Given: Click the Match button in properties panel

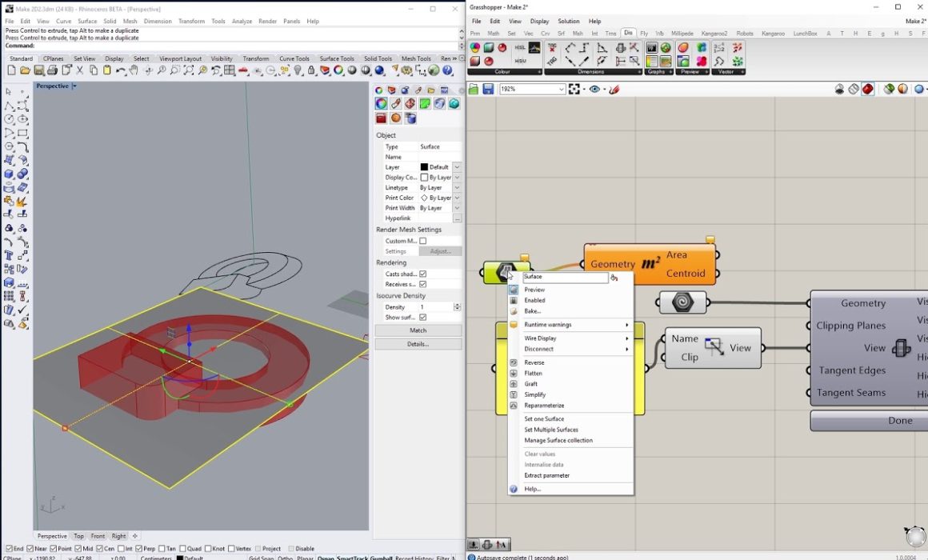Looking at the screenshot, I should tap(418, 330).
